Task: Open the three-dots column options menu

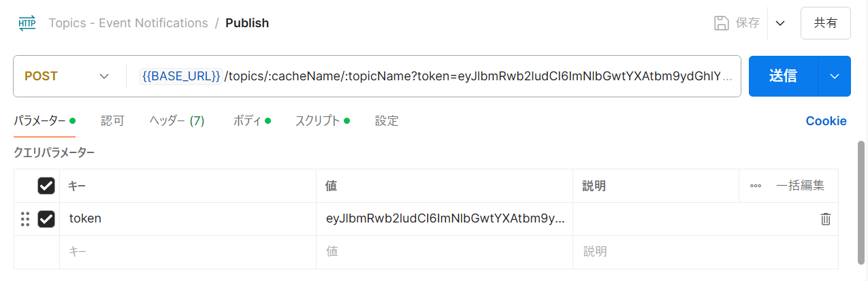Action: [x=756, y=186]
